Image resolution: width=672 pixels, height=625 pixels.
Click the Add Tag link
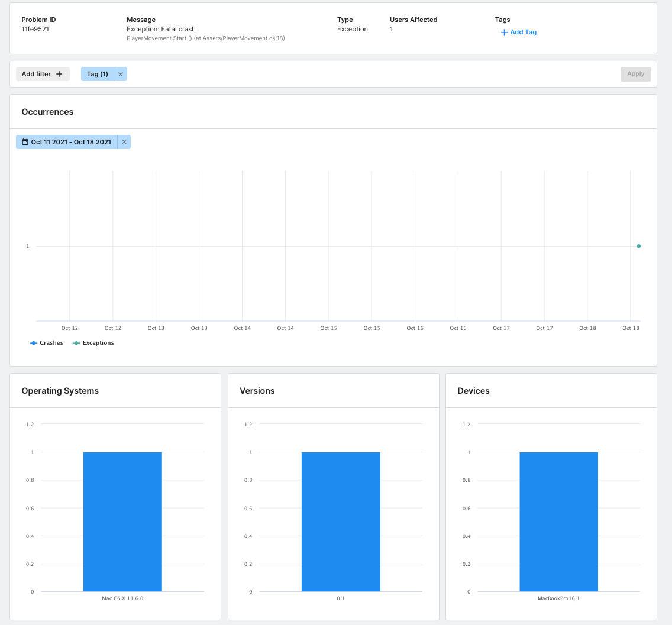(523, 33)
